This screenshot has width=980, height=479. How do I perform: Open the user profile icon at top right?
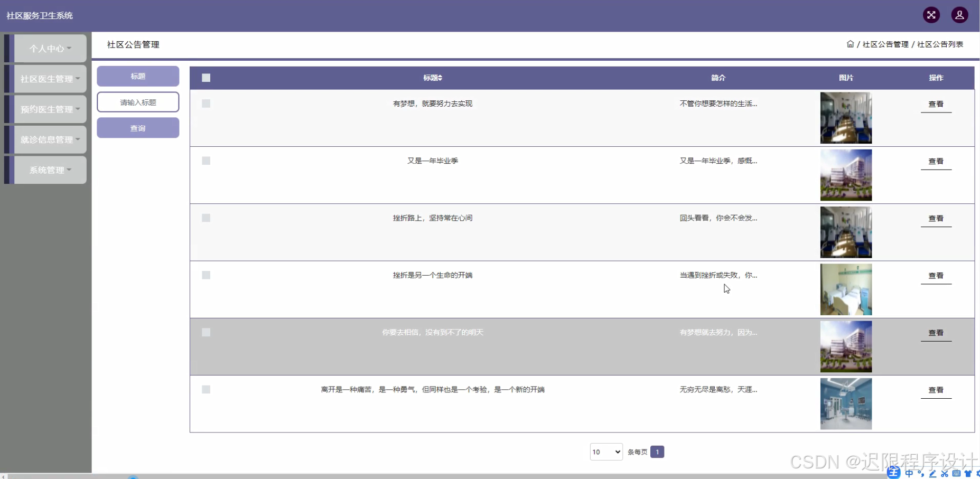pos(960,15)
